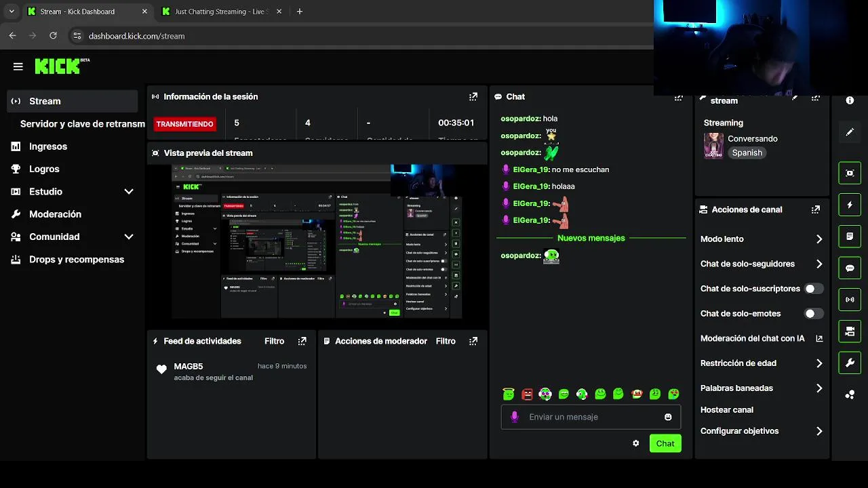Viewport: 868px width, 488px height.
Task: Open Palabras baneadas options
Action: point(762,388)
